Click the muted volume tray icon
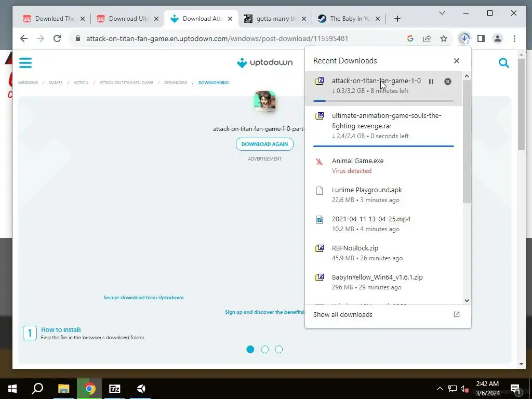The width and height of the screenshot is (532, 399). pyautogui.click(x=464, y=389)
